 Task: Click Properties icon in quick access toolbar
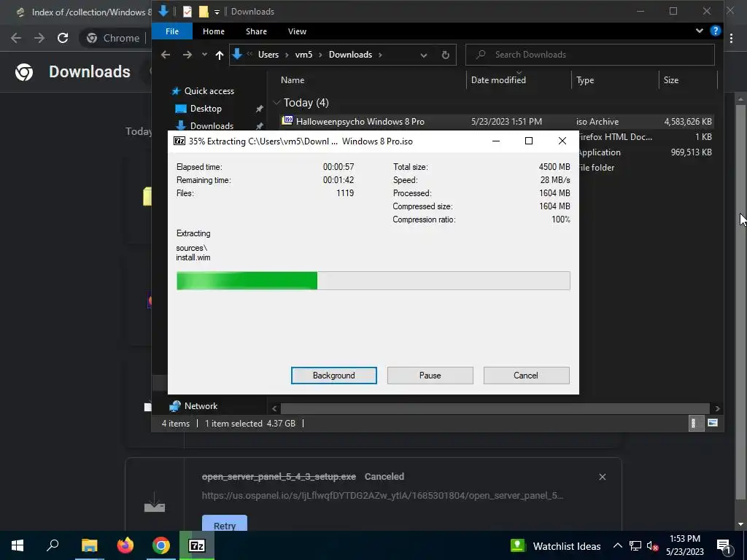[x=187, y=12]
